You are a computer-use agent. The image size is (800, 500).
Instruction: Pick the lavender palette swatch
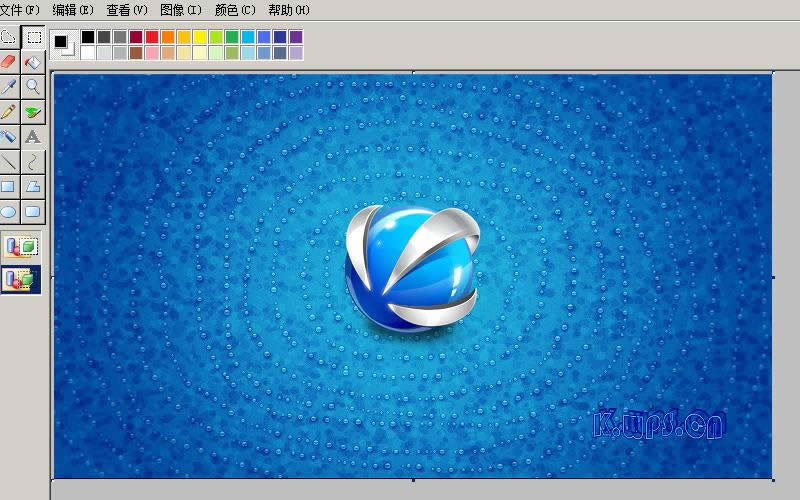point(296,53)
